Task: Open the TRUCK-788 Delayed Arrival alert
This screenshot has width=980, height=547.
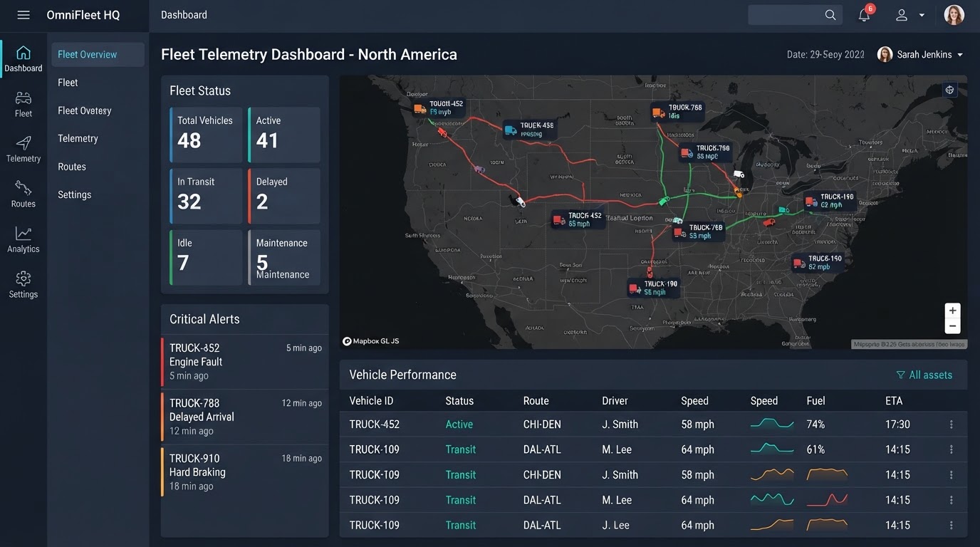Action: [x=244, y=417]
